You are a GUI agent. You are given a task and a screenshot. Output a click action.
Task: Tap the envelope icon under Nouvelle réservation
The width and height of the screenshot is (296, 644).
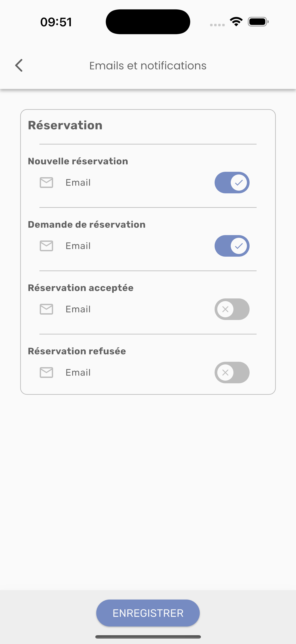pyautogui.click(x=46, y=183)
